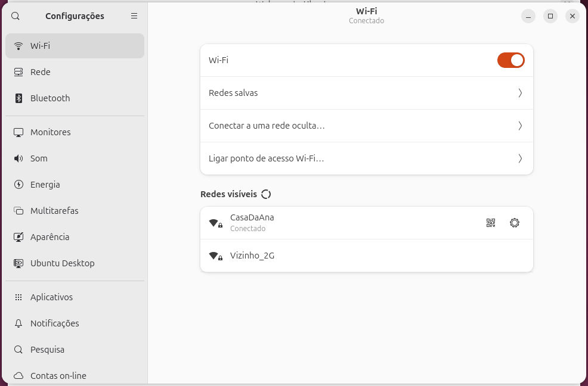This screenshot has width=588, height=386.
Task: Click the Aparência icon in sidebar
Action: (x=18, y=237)
